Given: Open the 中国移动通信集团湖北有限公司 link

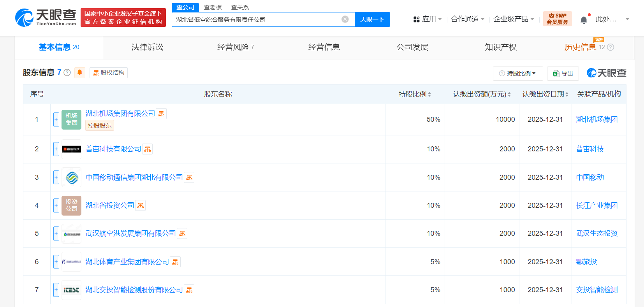Looking at the screenshot, I should click(x=134, y=177).
